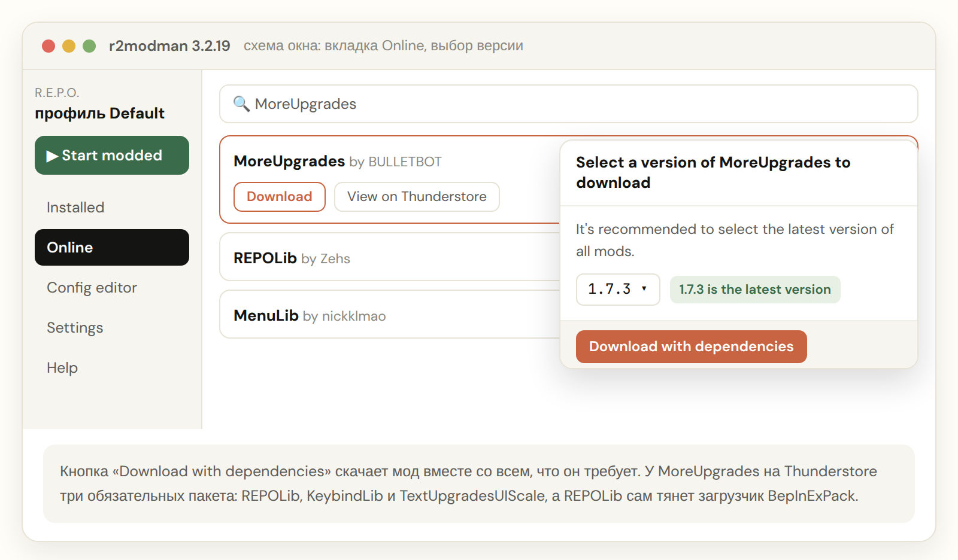Click the Download button for MoreUpgrades
This screenshot has height=560, width=958.
click(x=280, y=197)
